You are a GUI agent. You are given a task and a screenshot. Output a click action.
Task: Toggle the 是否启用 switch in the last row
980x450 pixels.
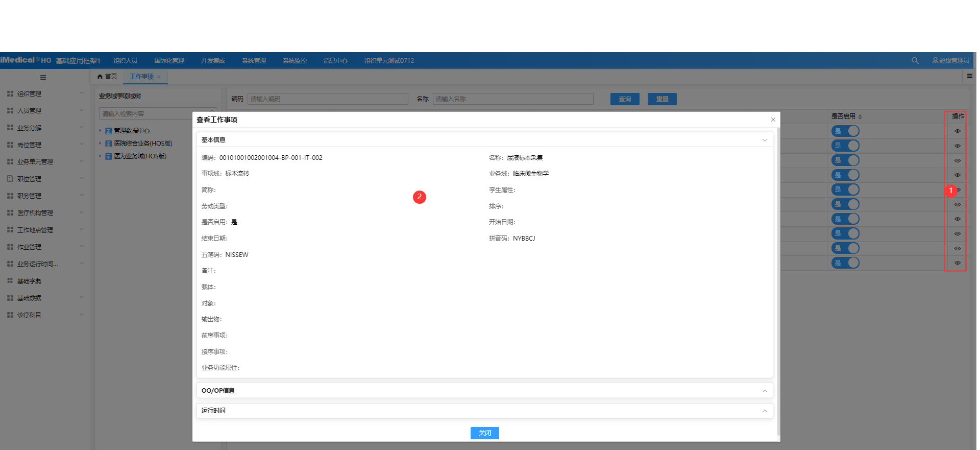pos(845,263)
